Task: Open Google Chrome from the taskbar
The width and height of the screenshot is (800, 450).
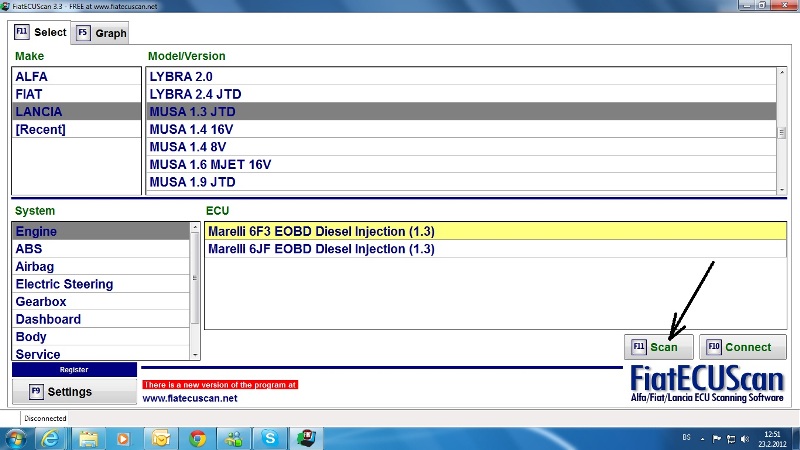Action: 197,439
